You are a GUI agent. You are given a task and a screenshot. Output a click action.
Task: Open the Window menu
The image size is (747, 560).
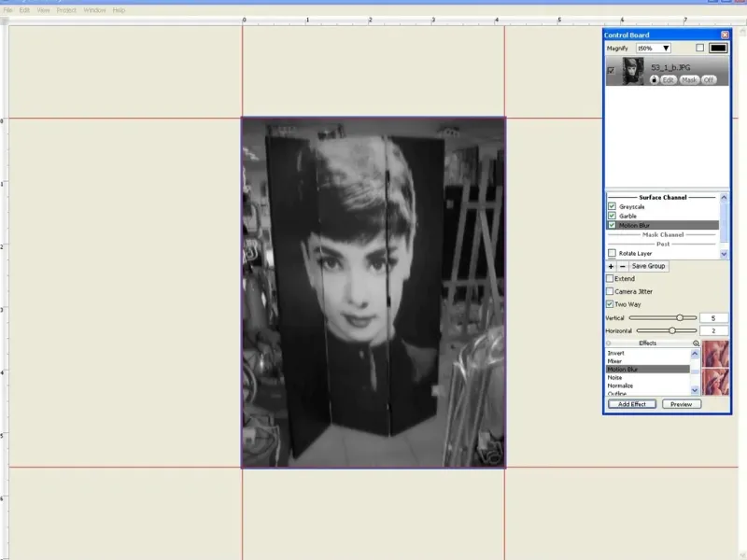pyautogui.click(x=94, y=10)
